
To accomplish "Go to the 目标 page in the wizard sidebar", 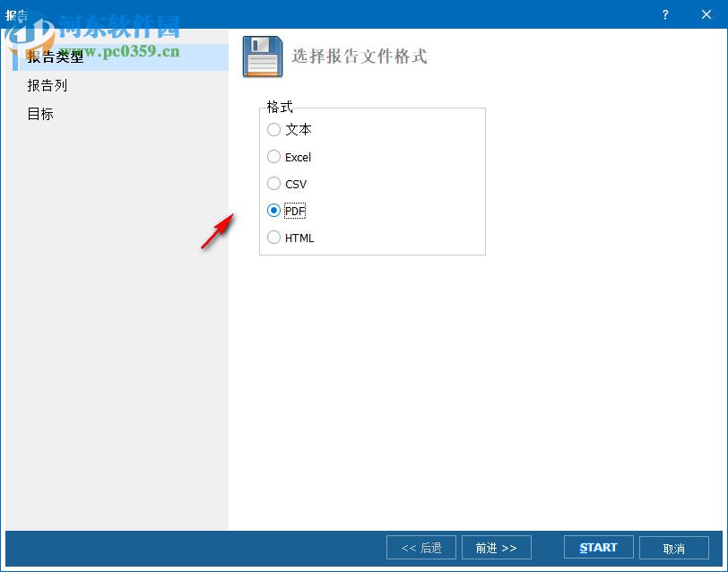I will tap(39, 114).
